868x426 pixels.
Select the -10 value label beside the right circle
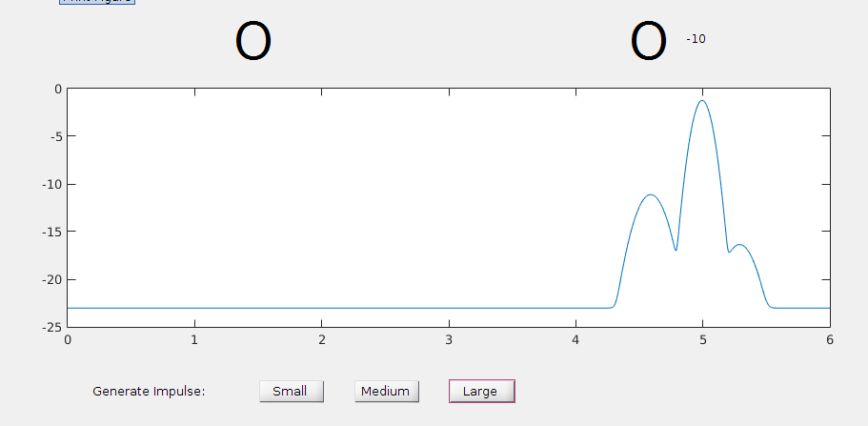tap(696, 39)
